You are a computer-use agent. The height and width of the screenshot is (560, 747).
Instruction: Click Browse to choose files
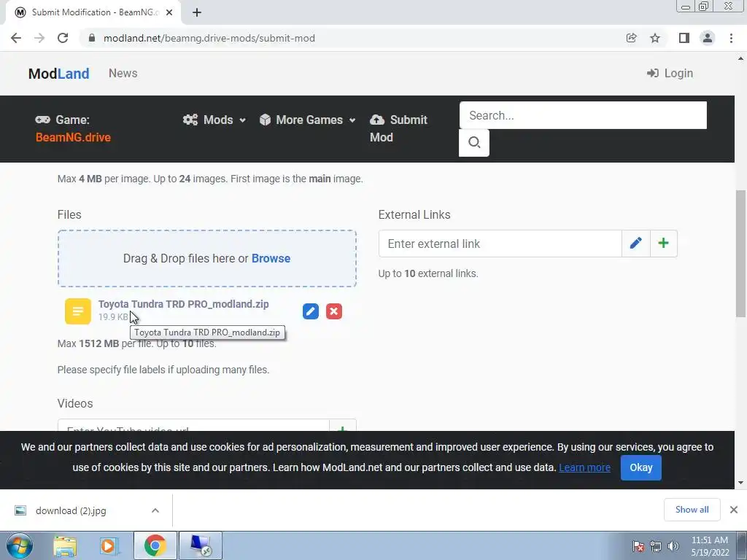click(x=271, y=258)
